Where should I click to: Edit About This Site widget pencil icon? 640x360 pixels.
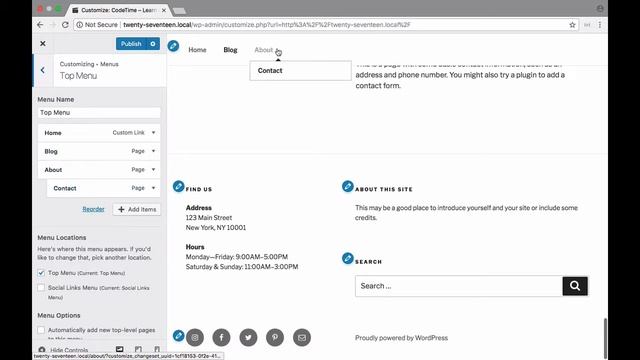point(347,187)
